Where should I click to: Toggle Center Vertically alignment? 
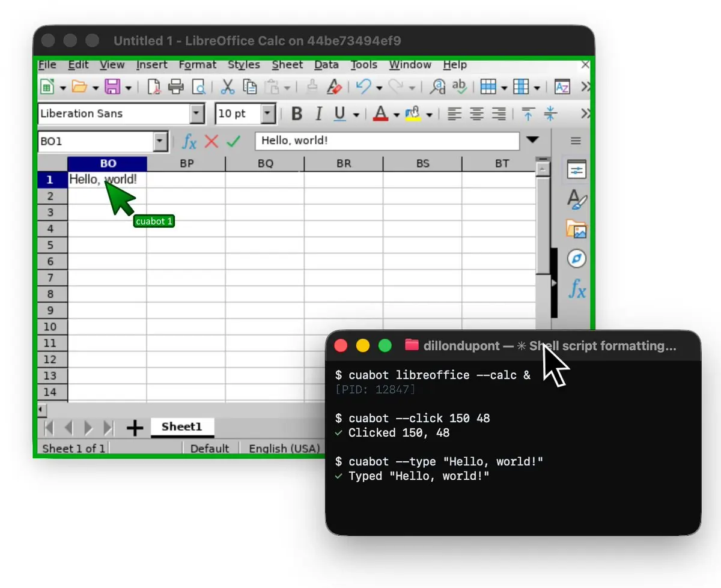(550, 114)
